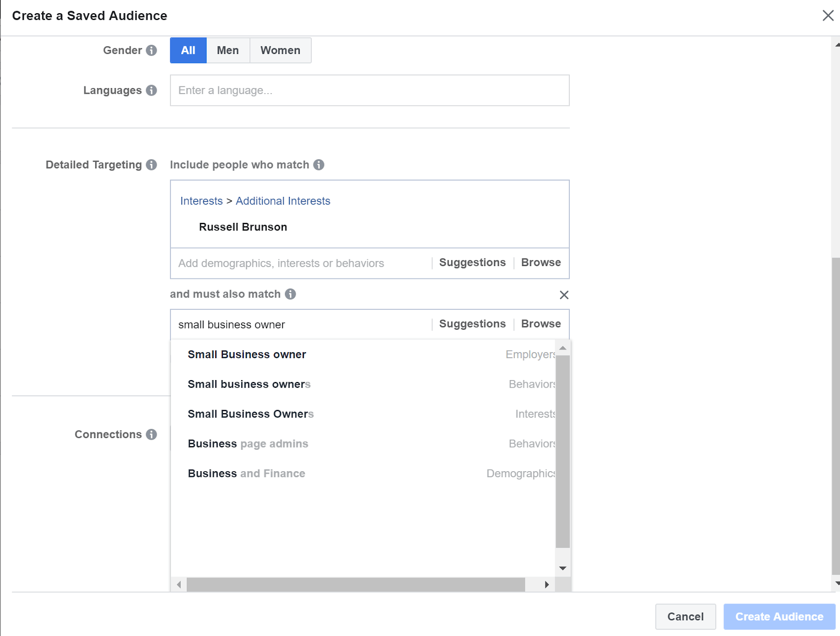Click the Enter a language field
The height and width of the screenshot is (636, 840).
[369, 91]
